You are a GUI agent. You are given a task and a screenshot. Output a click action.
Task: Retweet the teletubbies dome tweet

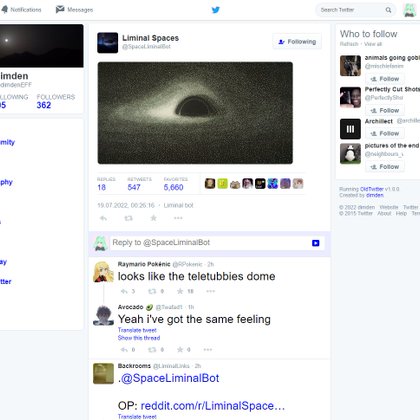point(152,291)
